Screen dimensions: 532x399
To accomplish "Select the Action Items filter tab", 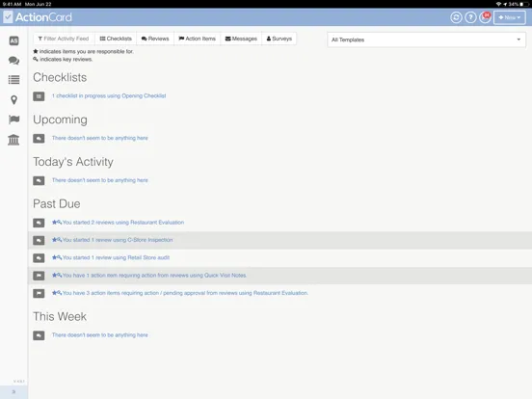I will pyautogui.click(x=198, y=39).
